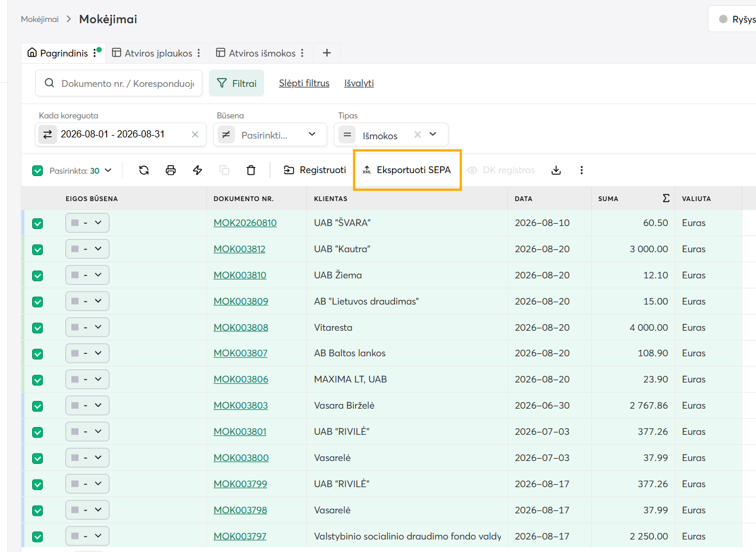The image size is (756, 552).
Task: Uncheck the row for UAB "ŠVARA"
Action: tap(37, 224)
